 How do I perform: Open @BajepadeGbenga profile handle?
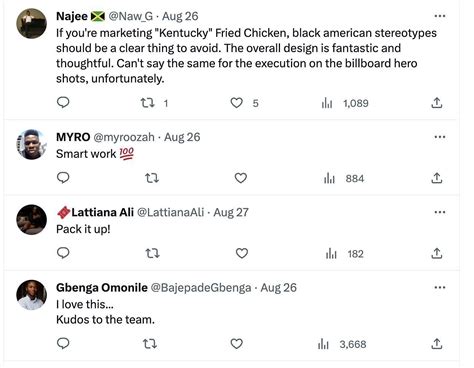(201, 288)
